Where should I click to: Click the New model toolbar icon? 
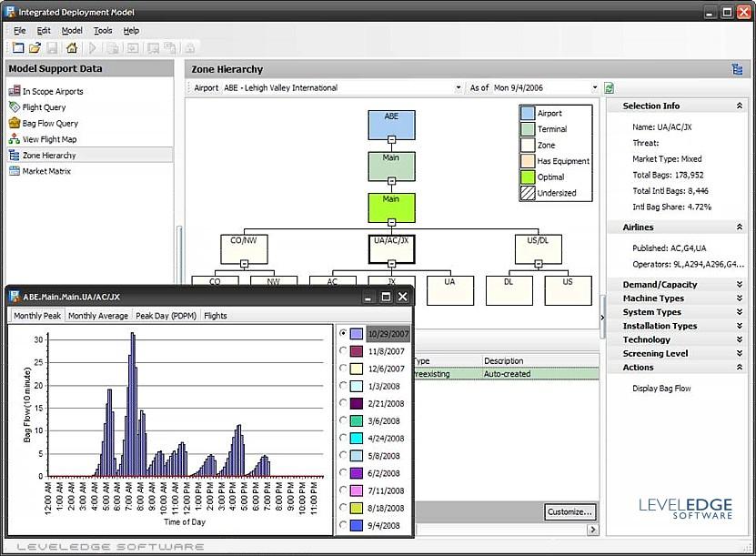coord(18,47)
